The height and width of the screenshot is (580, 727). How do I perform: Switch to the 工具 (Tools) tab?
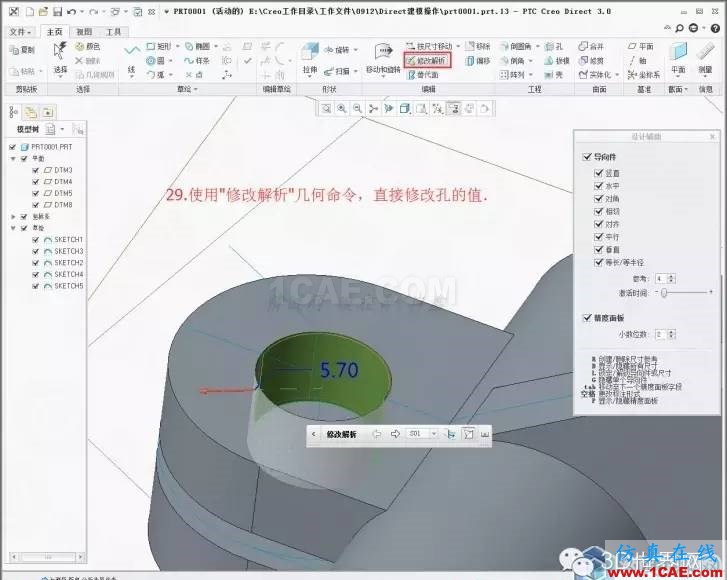[x=114, y=32]
